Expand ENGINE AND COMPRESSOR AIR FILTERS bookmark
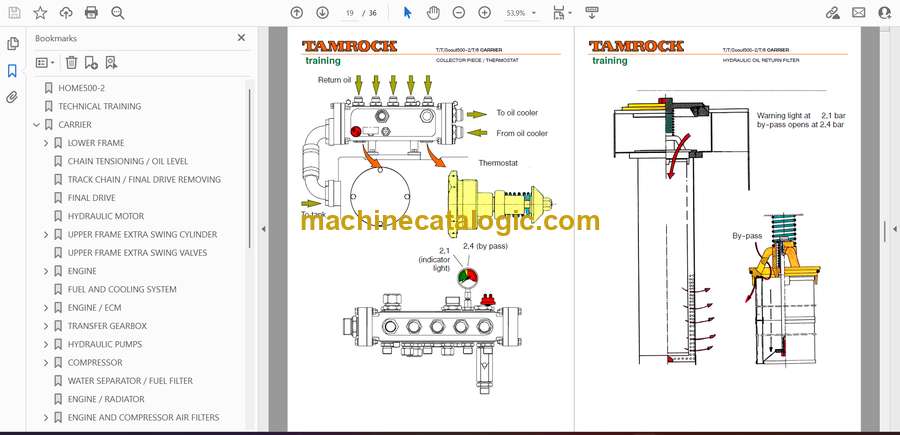 coord(46,418)
